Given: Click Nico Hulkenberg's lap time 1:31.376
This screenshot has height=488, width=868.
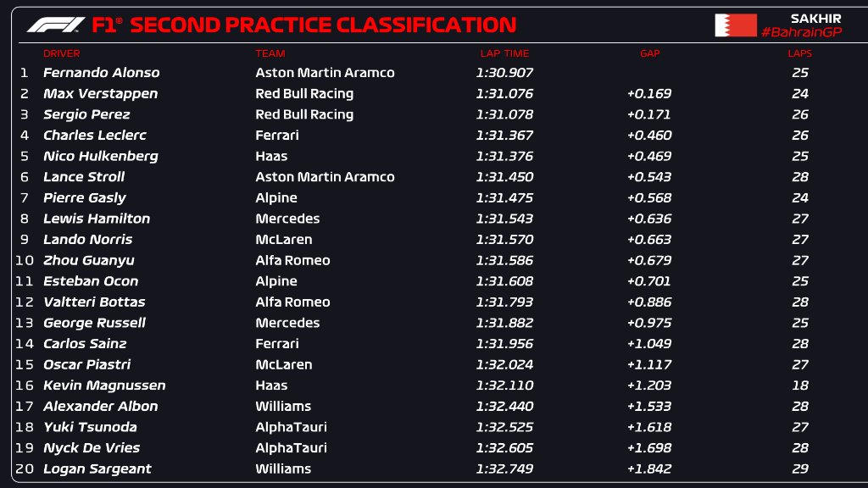Looking at the screenshot, I should click(x=504, y=156).
